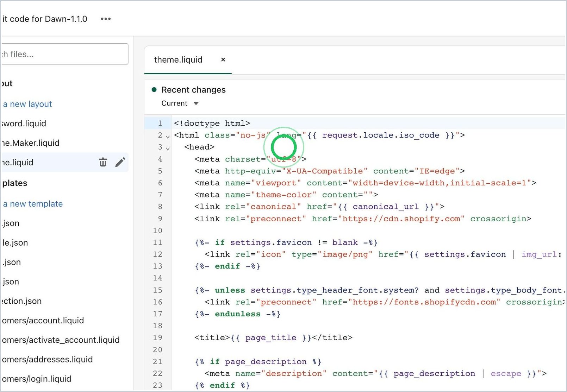Click the Recent changes heading

click(193, 90)
